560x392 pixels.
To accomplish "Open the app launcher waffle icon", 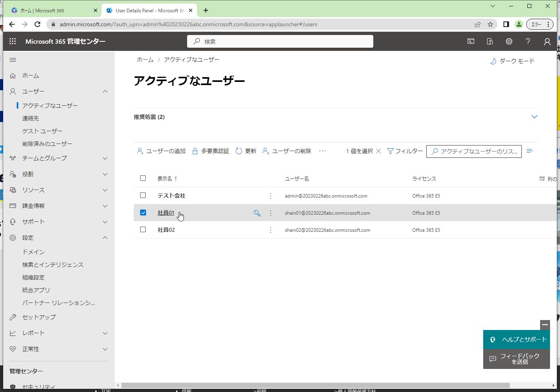I will pos(13,41).
